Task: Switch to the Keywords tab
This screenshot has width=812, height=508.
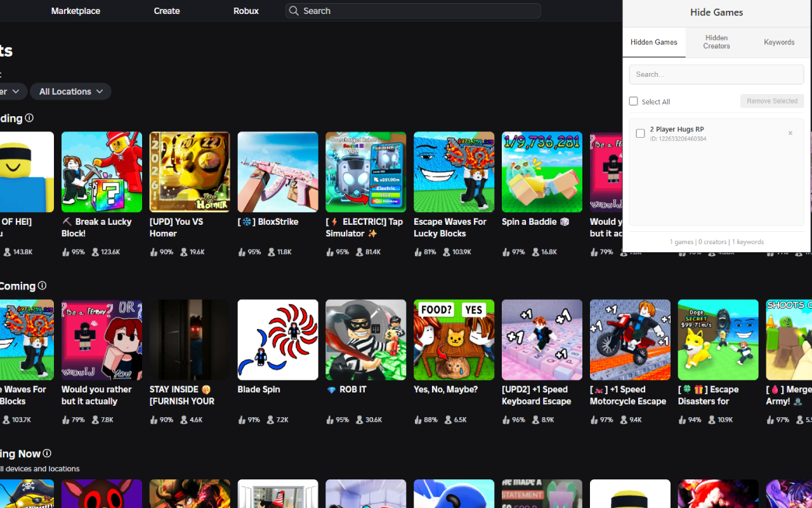Action: (779, 43)
